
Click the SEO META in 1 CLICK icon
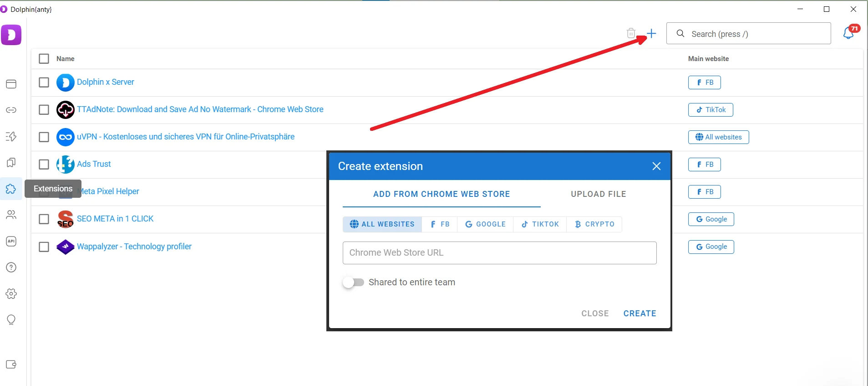tap(66, 219)
